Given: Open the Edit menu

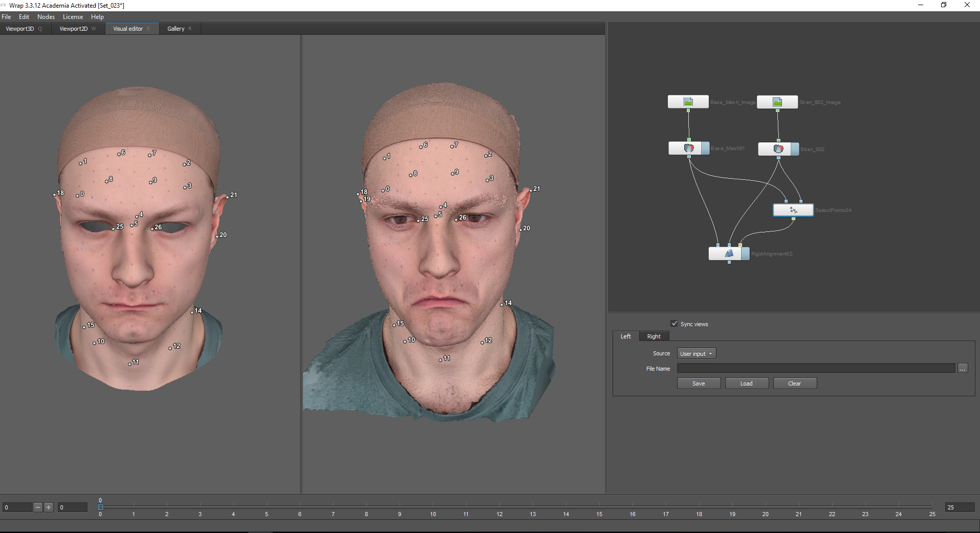Looking at the screenshot, I should point(24,17).
